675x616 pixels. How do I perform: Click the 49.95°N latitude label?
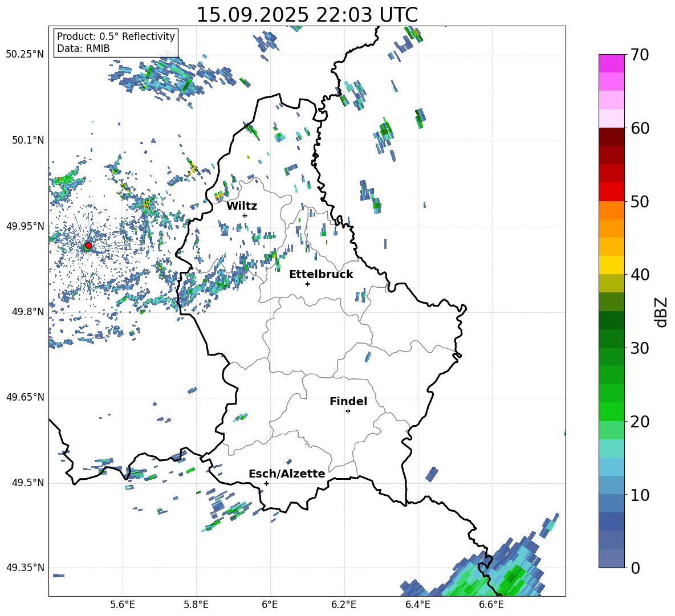coord(25,226)
